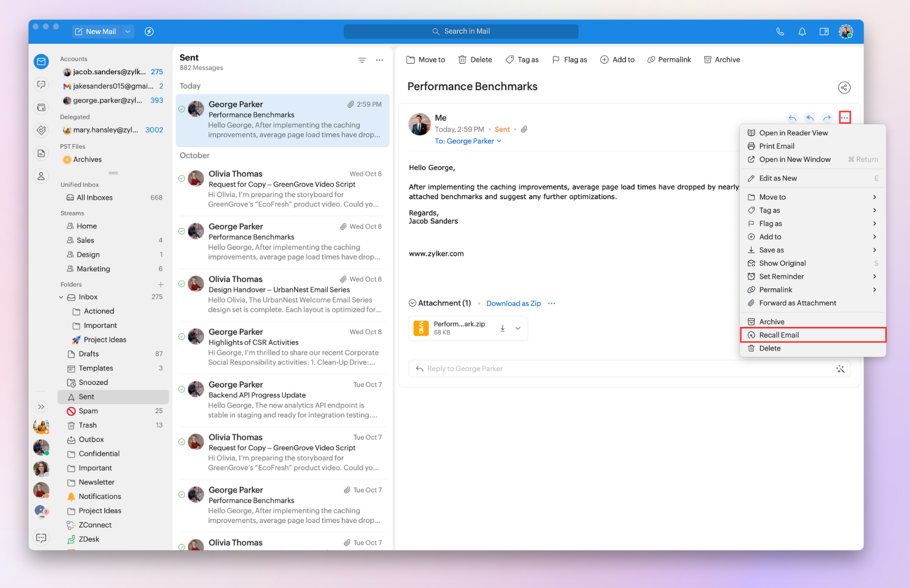Click the phone call icon in header
The width and height of the screenshot is (910, 588).
(780, 32)
